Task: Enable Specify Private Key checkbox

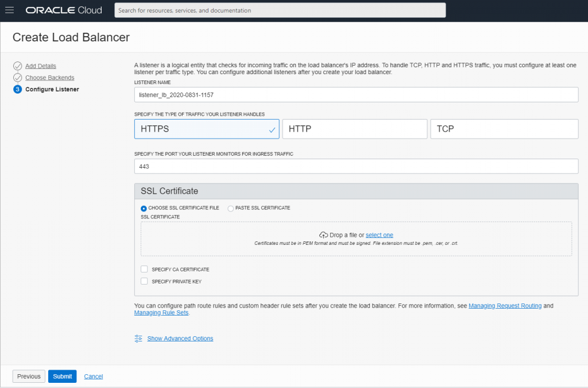Action: point(144,281)
